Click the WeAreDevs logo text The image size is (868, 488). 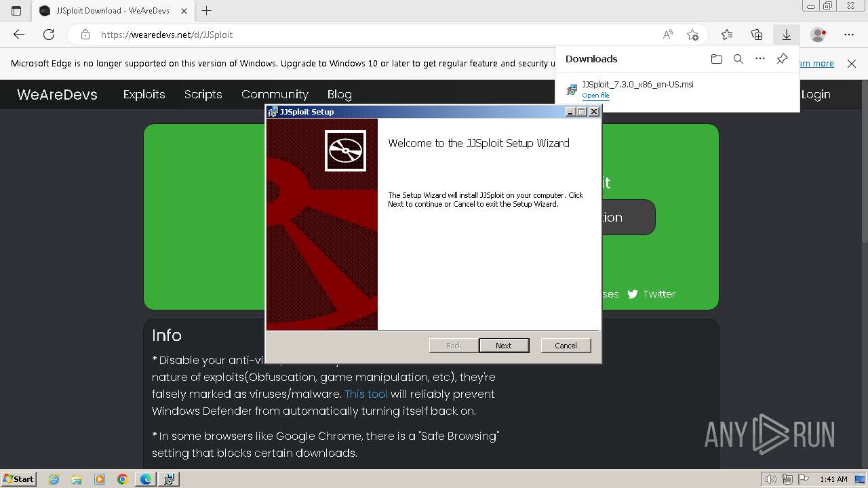57,94
